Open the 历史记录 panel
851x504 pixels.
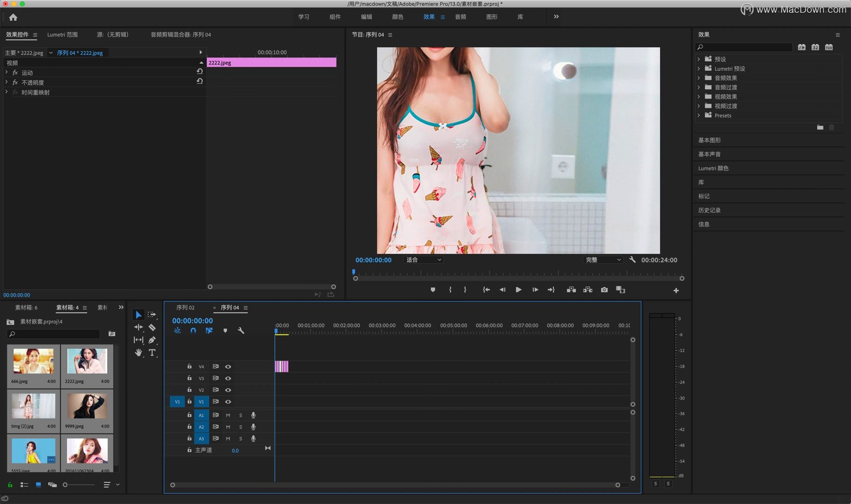709,210
